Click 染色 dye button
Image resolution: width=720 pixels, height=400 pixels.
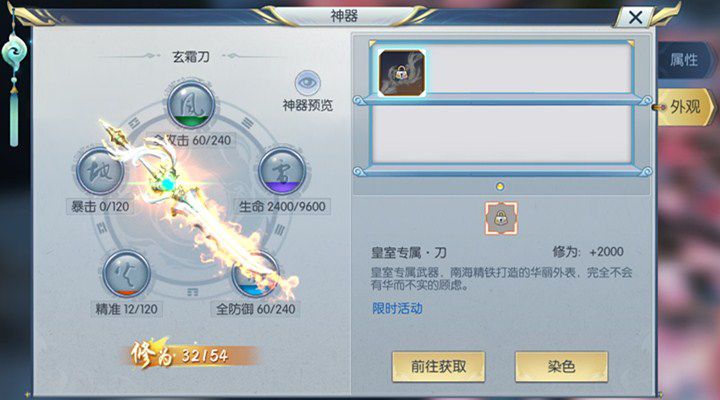click(562, 366)
